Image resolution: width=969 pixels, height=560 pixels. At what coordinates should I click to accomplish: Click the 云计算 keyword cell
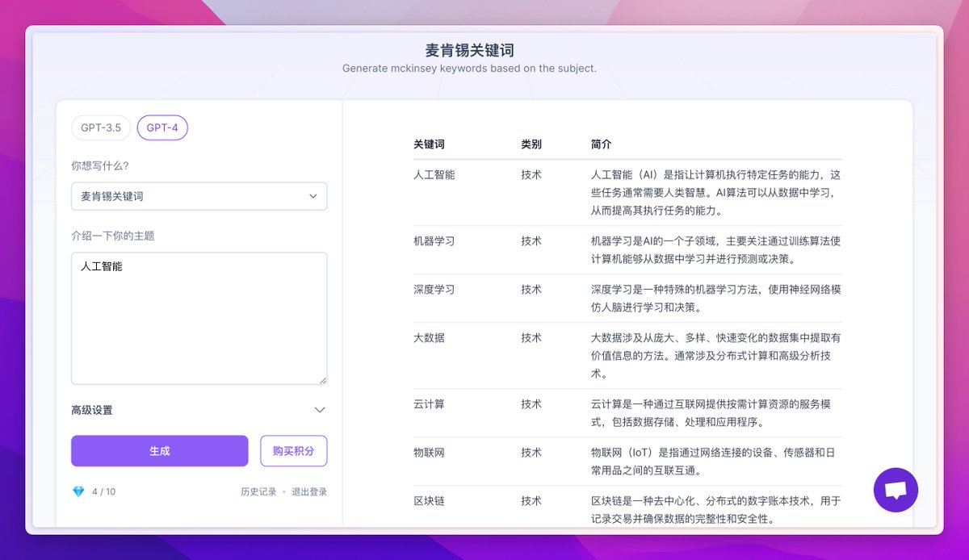click(x=429, y=404)
